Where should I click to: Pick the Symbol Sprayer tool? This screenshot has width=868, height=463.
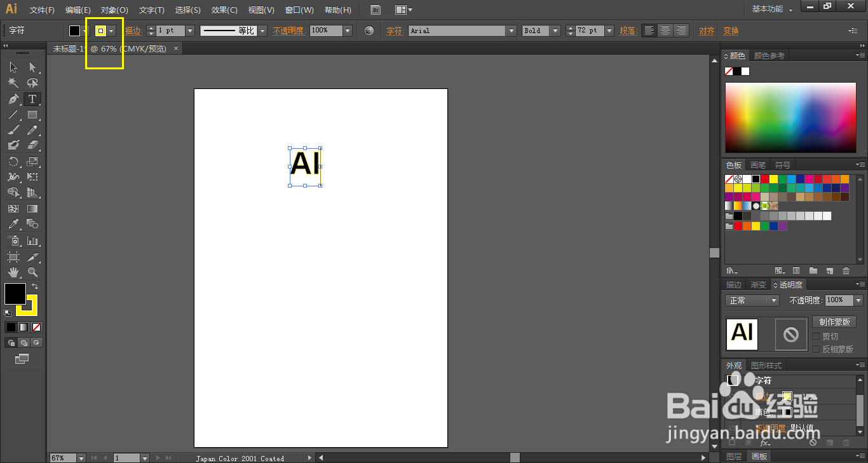click(13, 240)
